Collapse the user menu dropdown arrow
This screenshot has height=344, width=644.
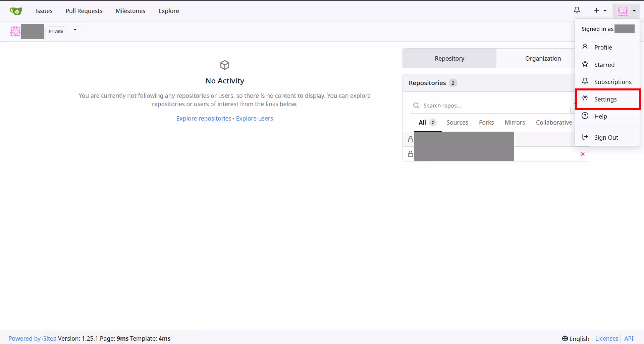pyautogui.click(x=634, y=11)
